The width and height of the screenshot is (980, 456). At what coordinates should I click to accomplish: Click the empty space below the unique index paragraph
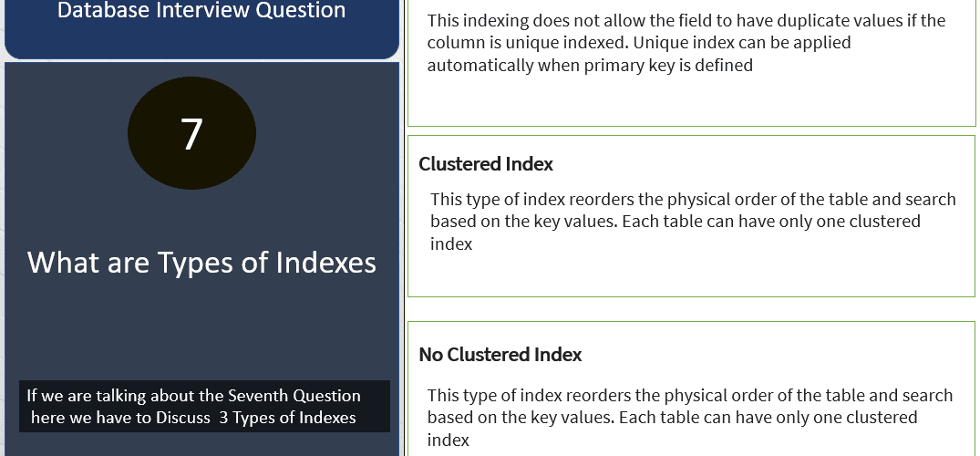tap(691, 100)
